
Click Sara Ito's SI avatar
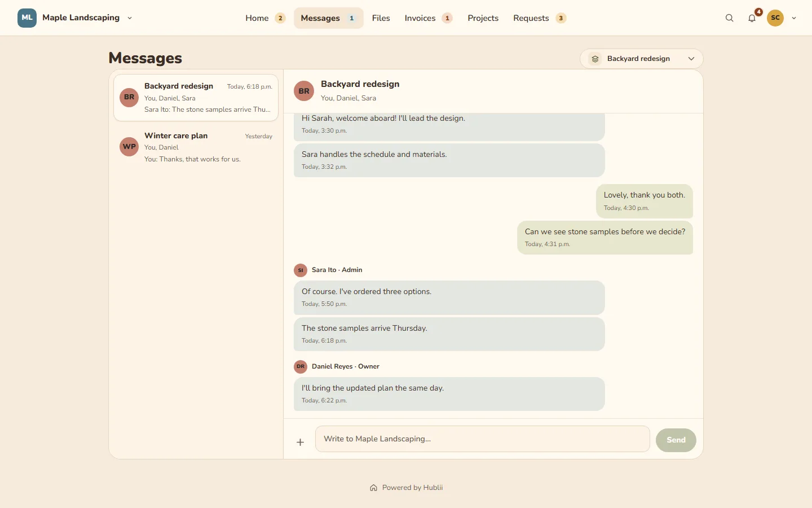[301, 270]
